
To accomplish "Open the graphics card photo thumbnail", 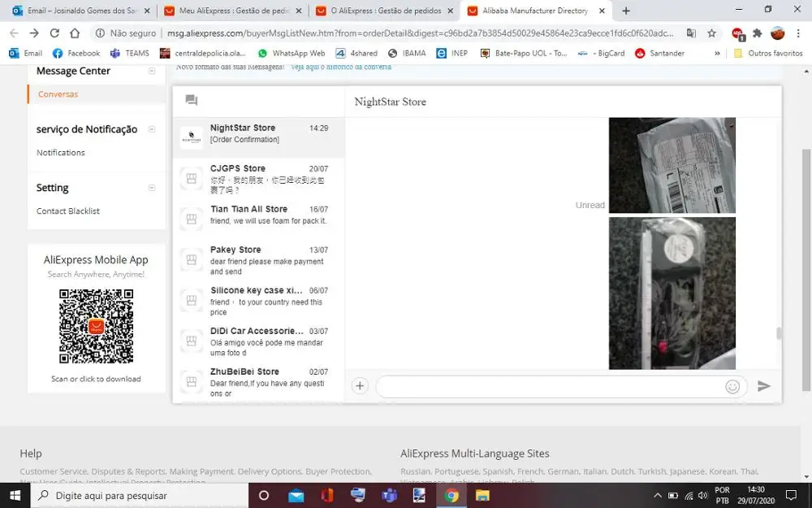I will (672, 293).
